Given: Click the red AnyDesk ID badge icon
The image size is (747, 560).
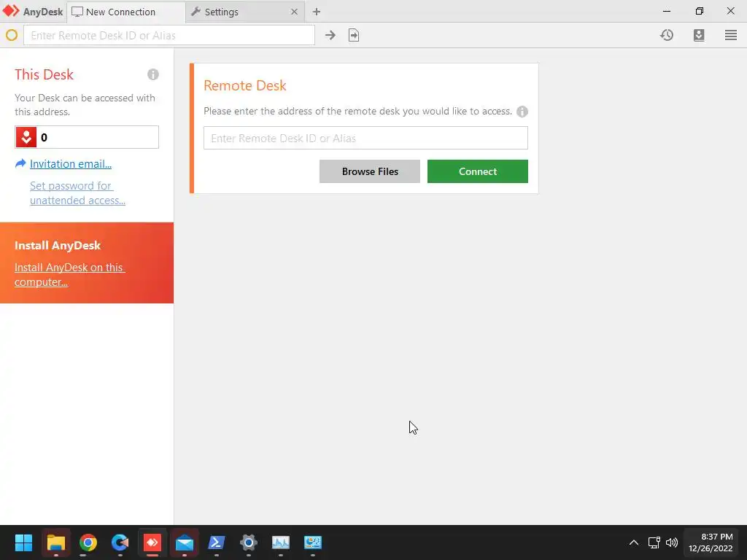Looking at the screenshot, I should pyautogui.click(x=26, y=137).
